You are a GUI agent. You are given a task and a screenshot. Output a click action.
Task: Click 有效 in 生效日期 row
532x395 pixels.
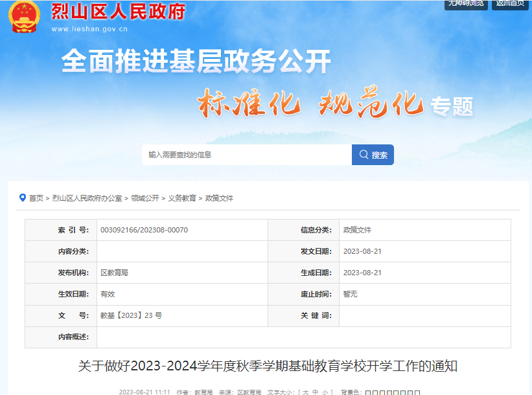(x=108, y=294)
